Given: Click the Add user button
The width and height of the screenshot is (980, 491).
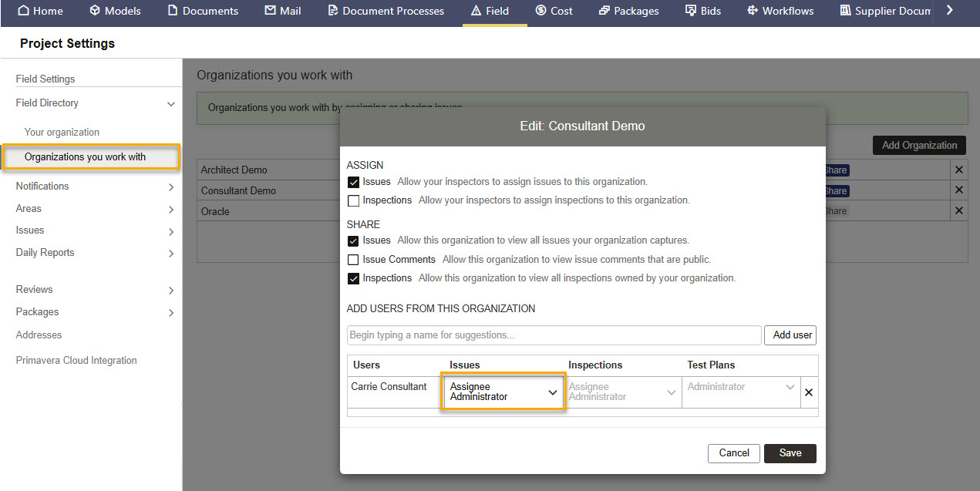Looking at the screenshot, I should [792, 335].
